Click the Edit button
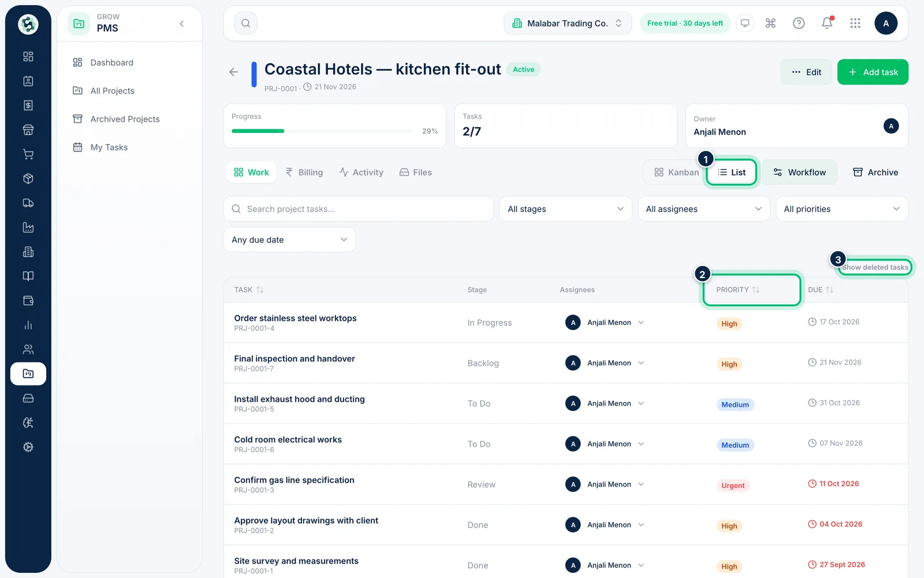Screen dimensions: 924x578 tap(806, 72)
